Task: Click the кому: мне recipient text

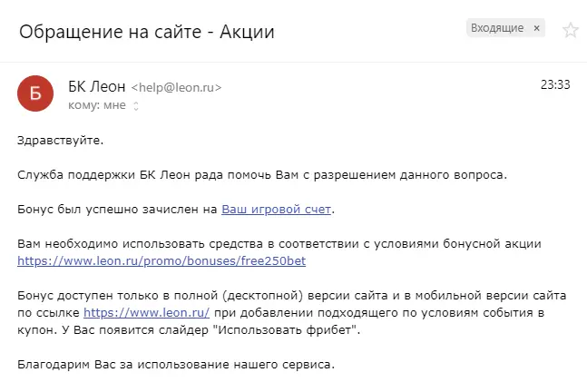Action: [x=96, y=105]
